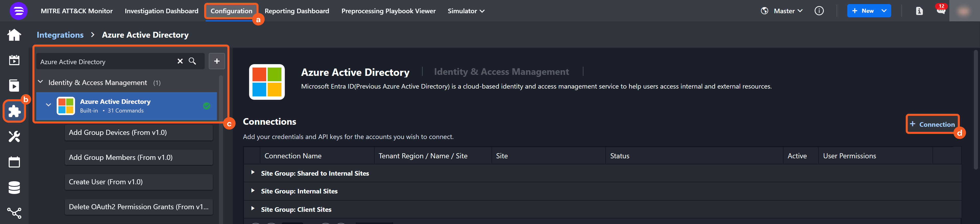This screenshot has height=224, width=980.
Task: Clear the Azure Active Directory search text
Action: click(x=180, y=61)
